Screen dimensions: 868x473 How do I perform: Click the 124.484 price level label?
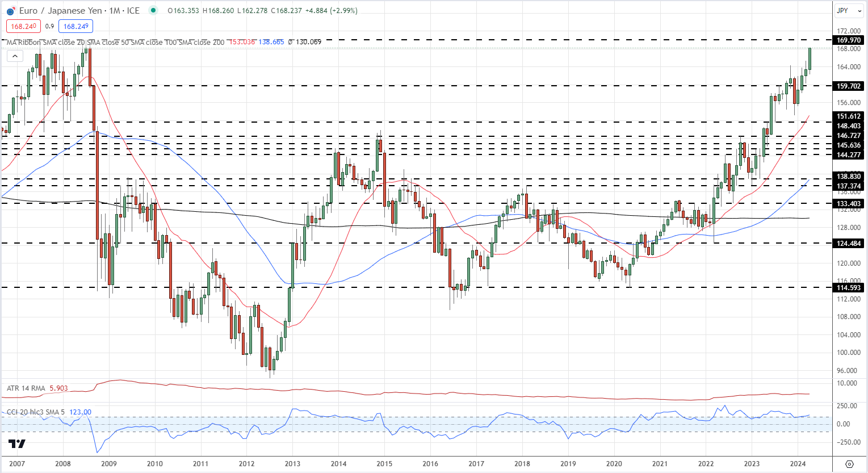pyautogui.click(x=849, y=244)
